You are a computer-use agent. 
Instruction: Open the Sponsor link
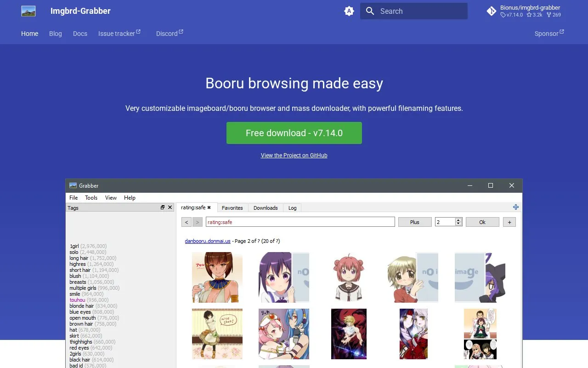549,33
